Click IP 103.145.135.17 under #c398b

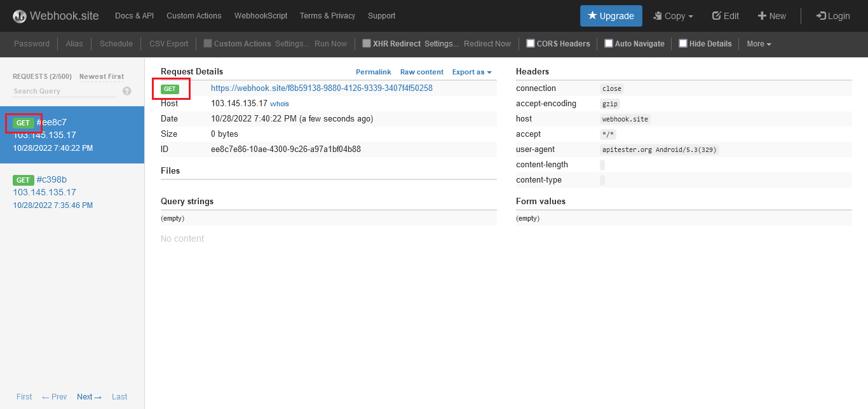point(44,192)
